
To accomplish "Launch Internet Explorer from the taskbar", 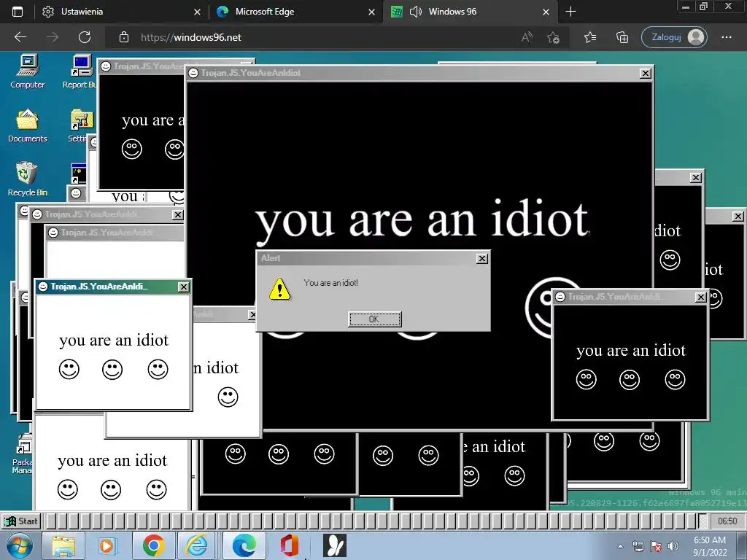I will pyautogui.click(x=196, y=545).
